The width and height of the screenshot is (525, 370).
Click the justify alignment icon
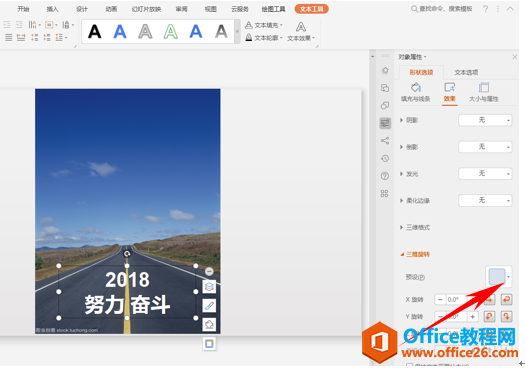(9, 38)
